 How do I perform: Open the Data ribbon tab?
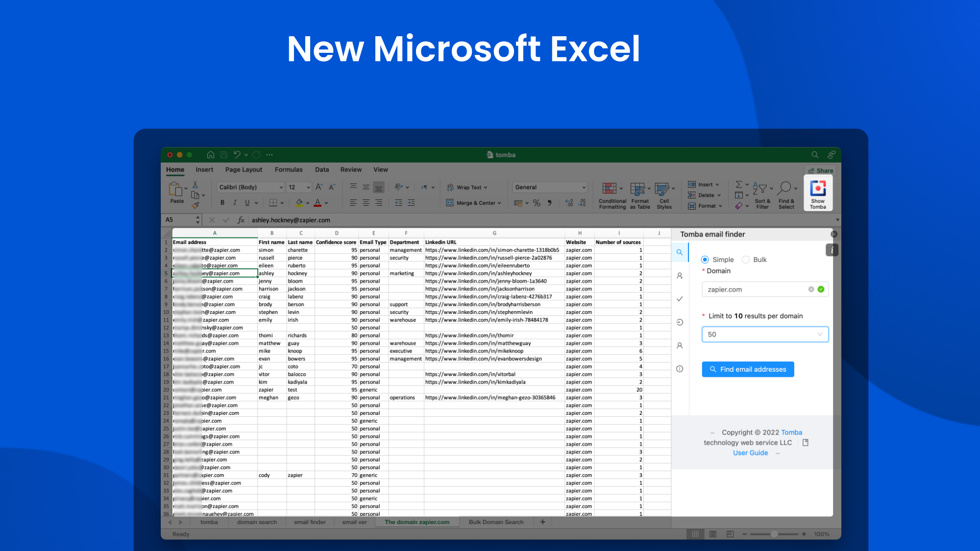(x=322, y=169)
